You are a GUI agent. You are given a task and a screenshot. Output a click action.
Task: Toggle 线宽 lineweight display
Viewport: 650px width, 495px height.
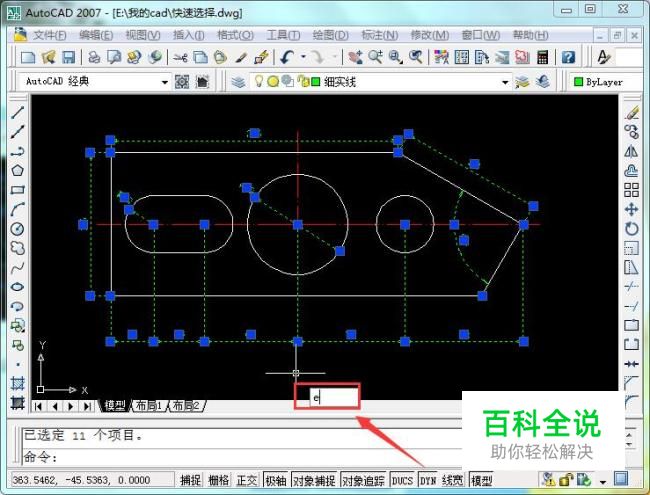(452, 480)
